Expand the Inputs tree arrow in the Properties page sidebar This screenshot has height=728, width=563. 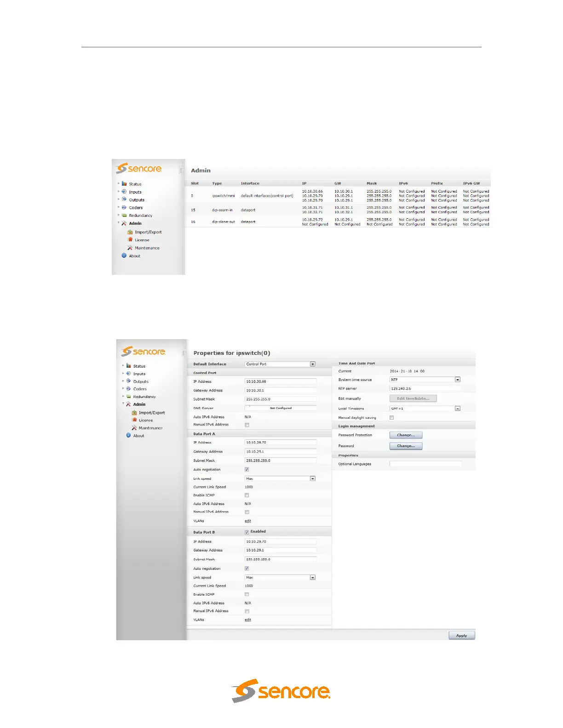tap(123, 373)
